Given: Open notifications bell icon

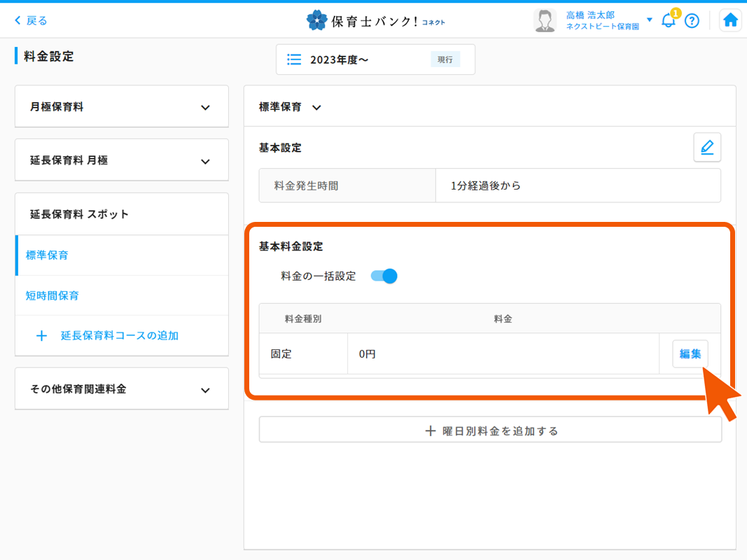Looking at the screenshot, I should click(x=669, y=20).
